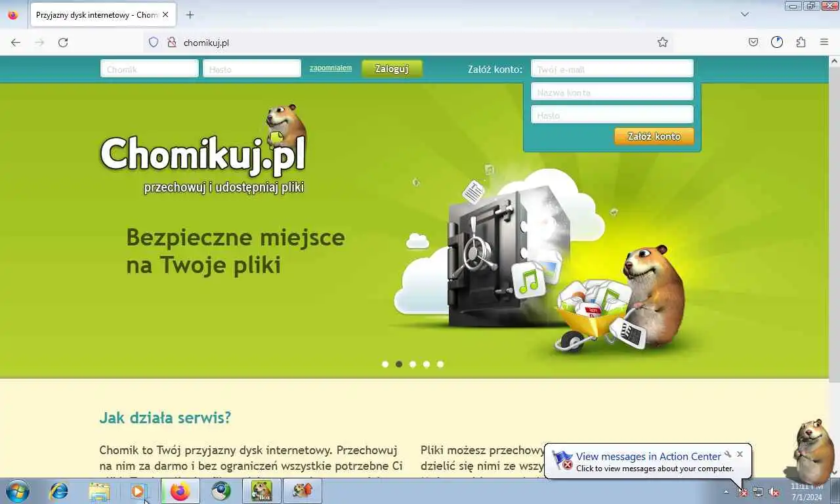
Task: Click the zapomniałem link
Action: point(331,68)
